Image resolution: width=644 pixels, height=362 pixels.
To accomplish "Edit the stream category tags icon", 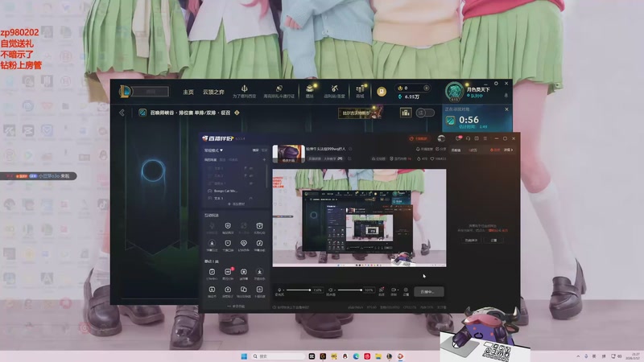I will click(349, 158).
